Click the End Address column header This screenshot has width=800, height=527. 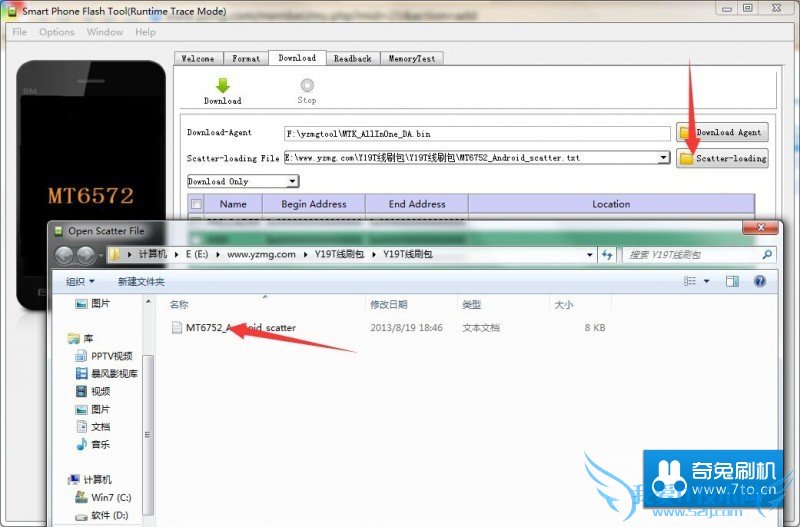click(x=417, y=204)
